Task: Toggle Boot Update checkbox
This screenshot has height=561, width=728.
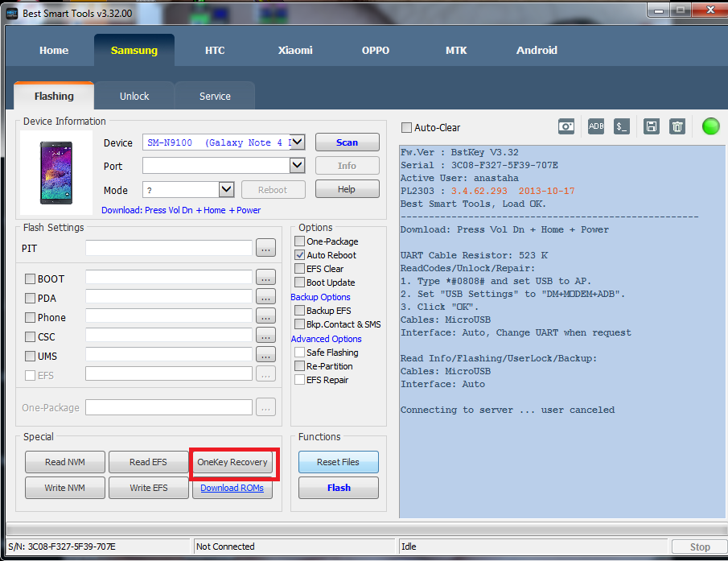Action: 299,283
